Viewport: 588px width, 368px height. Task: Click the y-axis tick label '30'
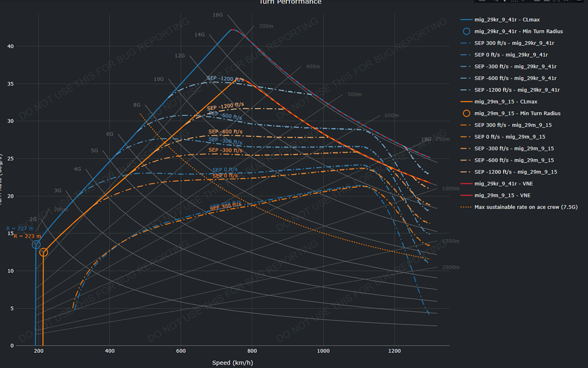(x=11, y=121)
